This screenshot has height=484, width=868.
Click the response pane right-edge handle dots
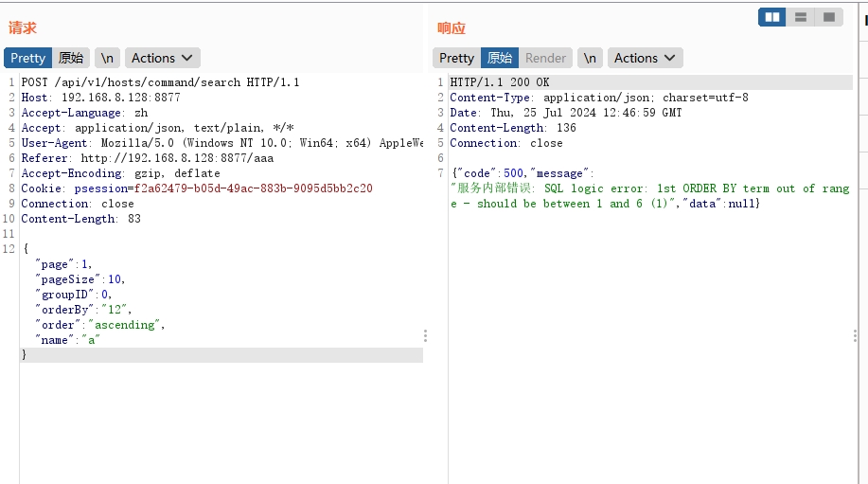click(x=856, y=335)
